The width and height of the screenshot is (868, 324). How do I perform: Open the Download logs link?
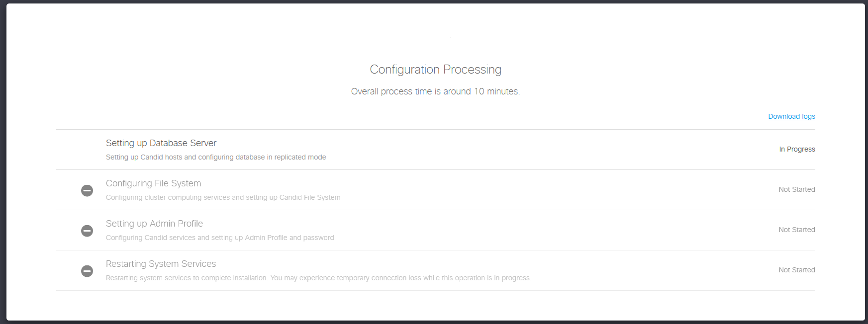(x=791, y=116)
